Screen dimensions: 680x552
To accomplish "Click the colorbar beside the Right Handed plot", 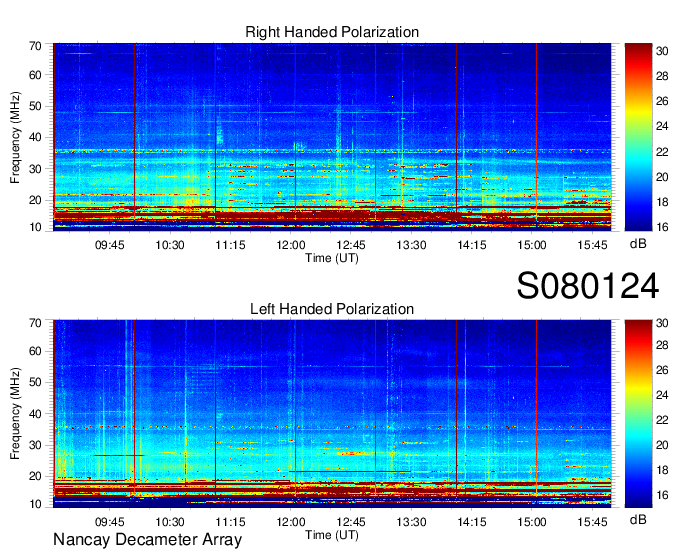I will (x=638, y=137).
